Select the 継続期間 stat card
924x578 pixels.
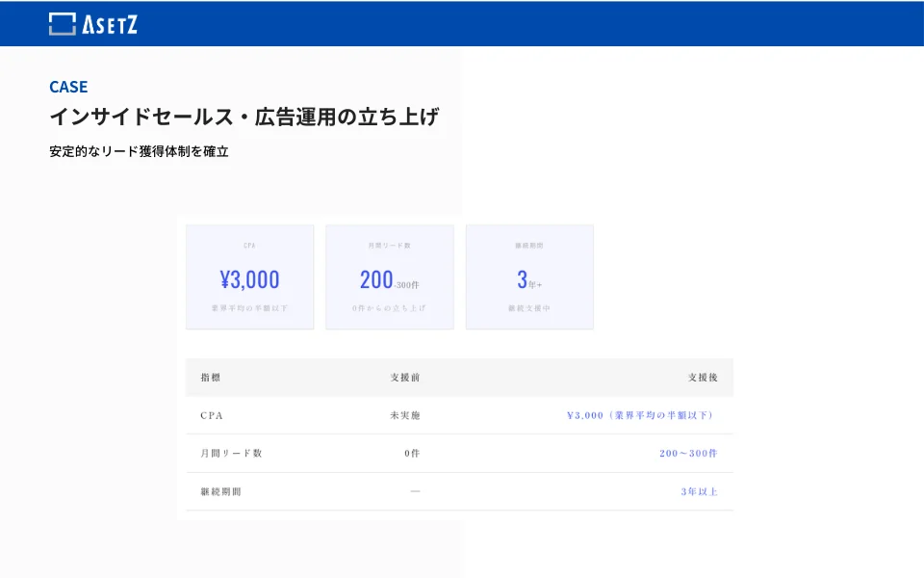point(530,276)
